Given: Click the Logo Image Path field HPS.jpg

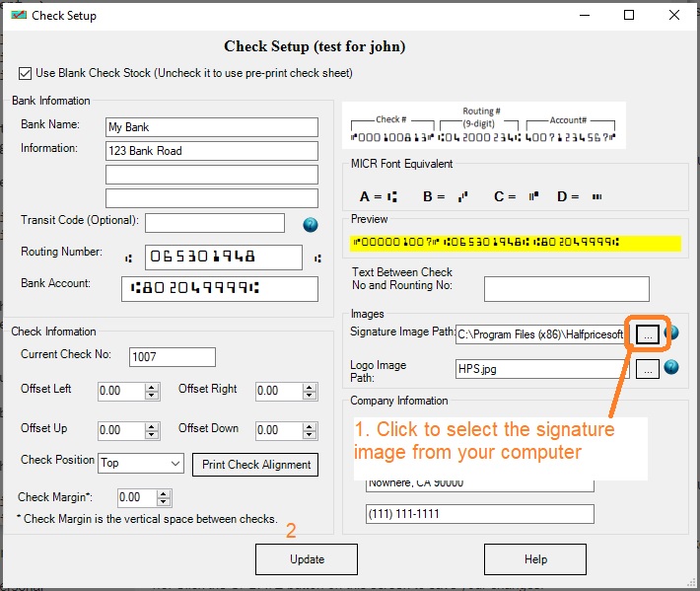Looking at the screenshot, I should click(x=542, y=369).
